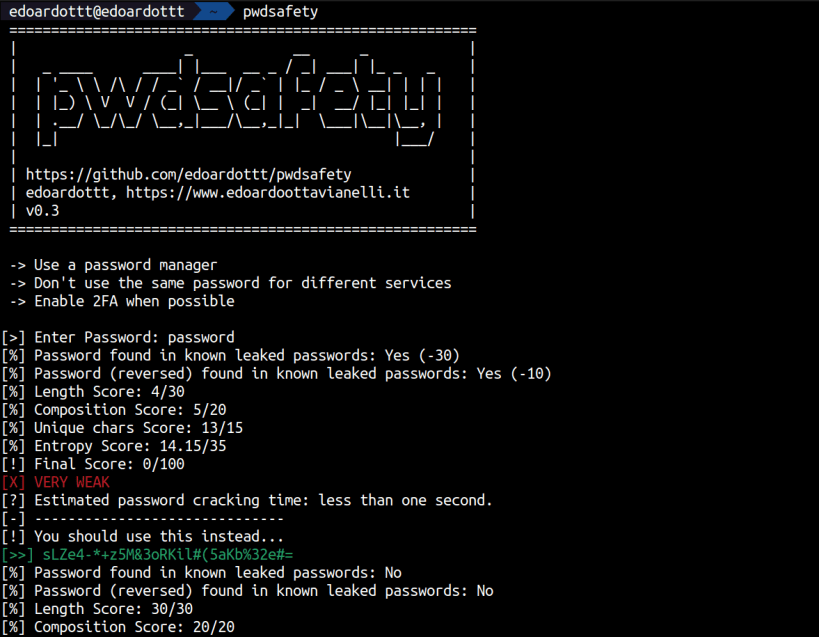Click the prompt user edoardottt@edoardottt
This screenshot has height=637, width=819.
[x=97, y=11]
